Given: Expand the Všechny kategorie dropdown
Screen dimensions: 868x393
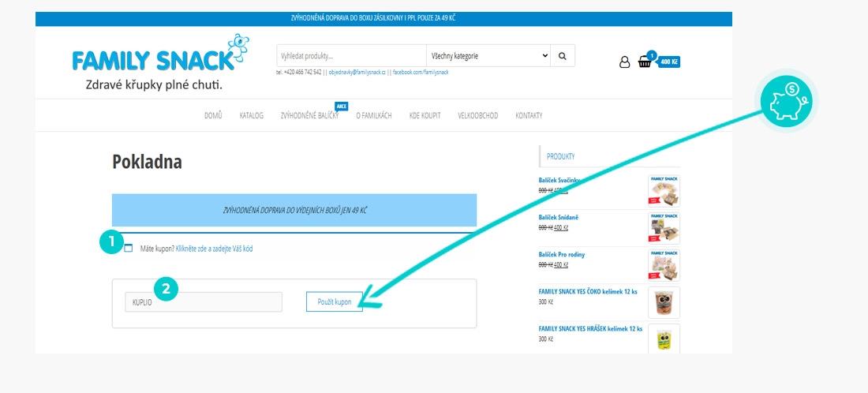Looking at the screenshot, I should click(488, 56).
